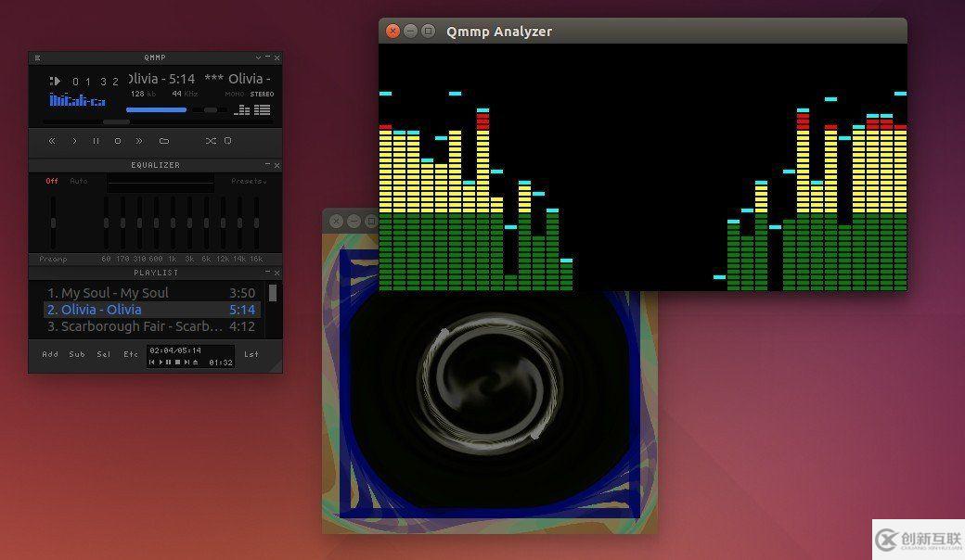Open the playlist Sel menu
The width and height of the screenshot is (965, 560).
pos(104,354)
